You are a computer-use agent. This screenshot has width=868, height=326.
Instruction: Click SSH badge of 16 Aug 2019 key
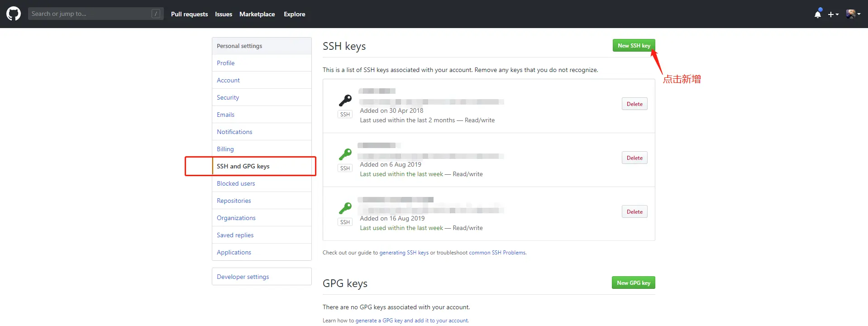(x=345, y=222)
